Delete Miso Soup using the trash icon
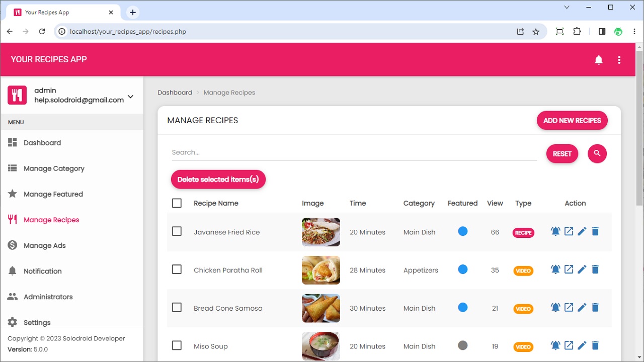Image resolution: width=644 pixels, height=362 pixels. tap(595, 345)
